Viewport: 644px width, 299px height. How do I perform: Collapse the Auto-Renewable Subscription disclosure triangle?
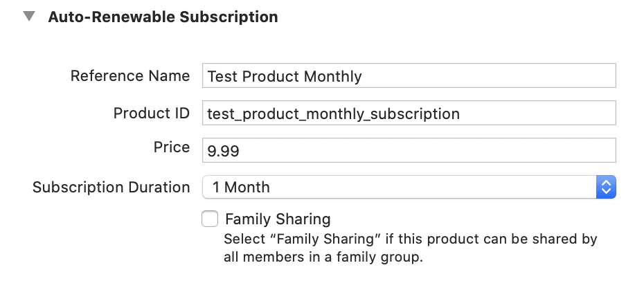point(29,17)
